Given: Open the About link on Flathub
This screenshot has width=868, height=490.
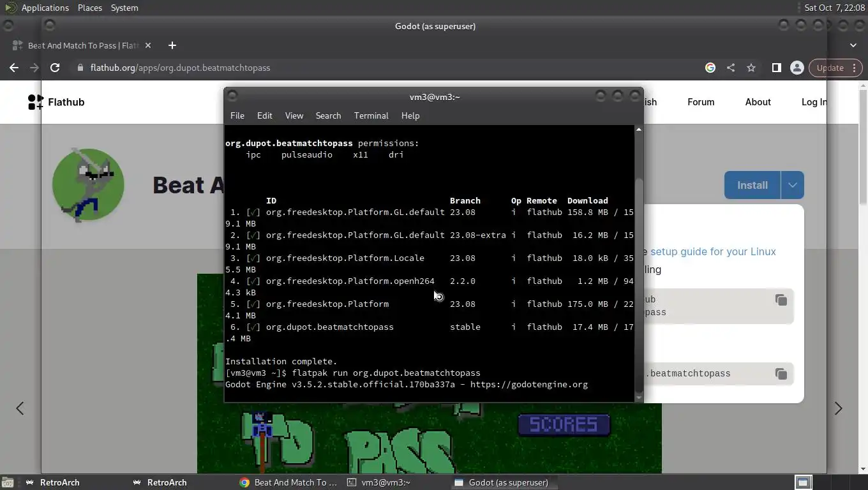Looking at the screenshot, I should [x=758, y=102].
